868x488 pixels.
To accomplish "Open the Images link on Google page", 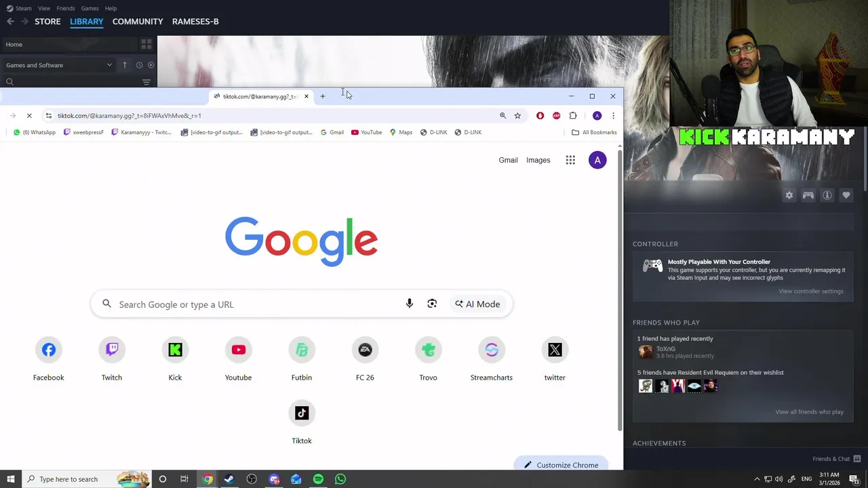I will click(x=538, y=160).
